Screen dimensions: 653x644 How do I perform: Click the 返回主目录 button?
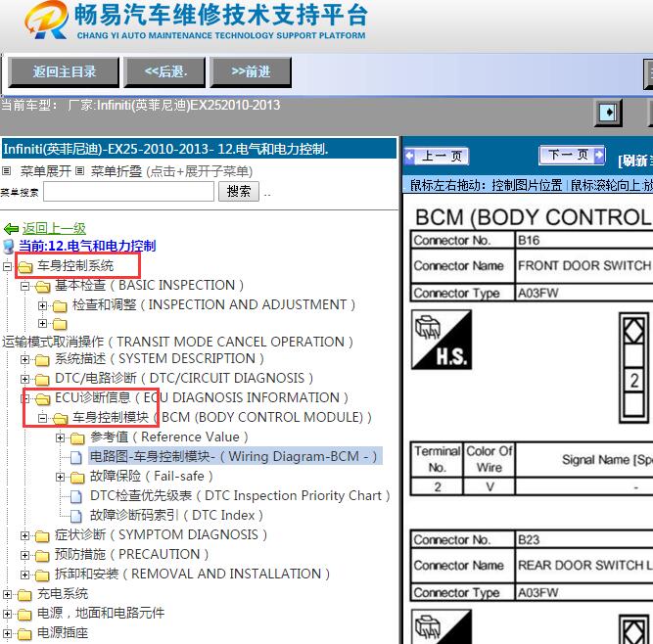pyautogui.click(x=64, y=72)
